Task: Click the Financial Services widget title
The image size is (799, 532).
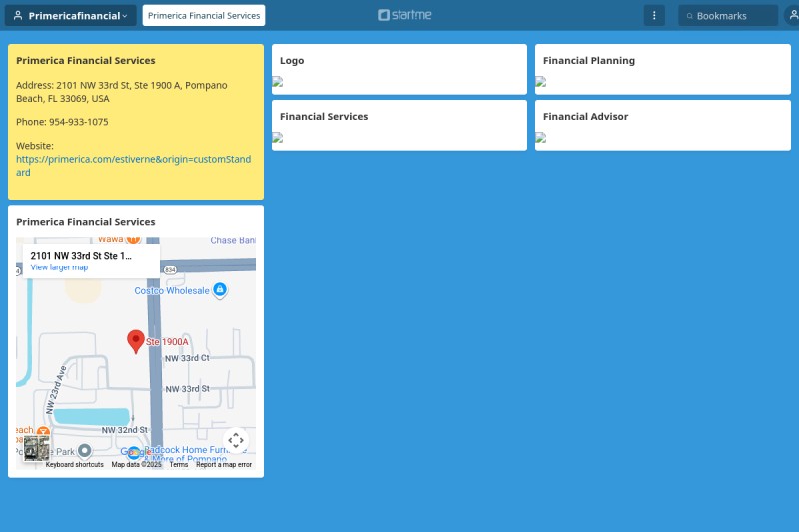Action: 324,117
